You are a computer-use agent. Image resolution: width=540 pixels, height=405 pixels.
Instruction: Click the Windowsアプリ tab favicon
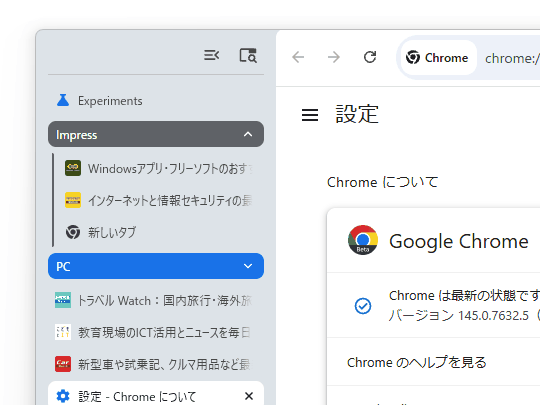[x=73, y=168]
